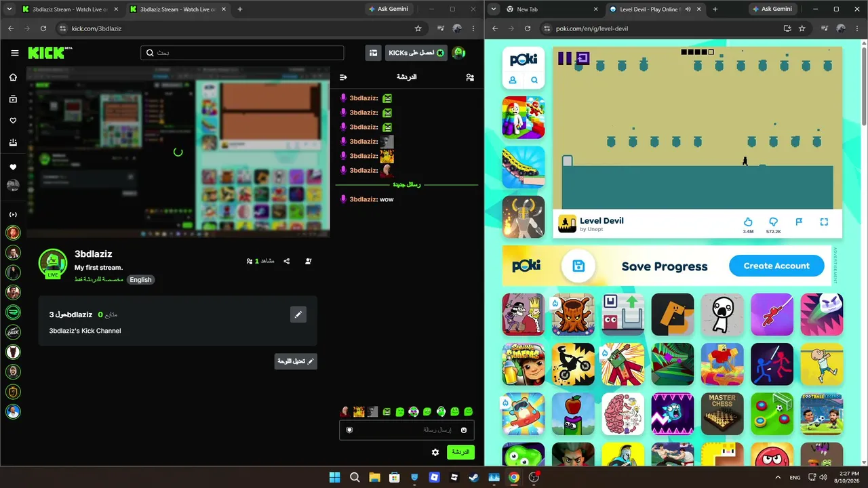Open a new tab in Kick window

pos(240,9)
